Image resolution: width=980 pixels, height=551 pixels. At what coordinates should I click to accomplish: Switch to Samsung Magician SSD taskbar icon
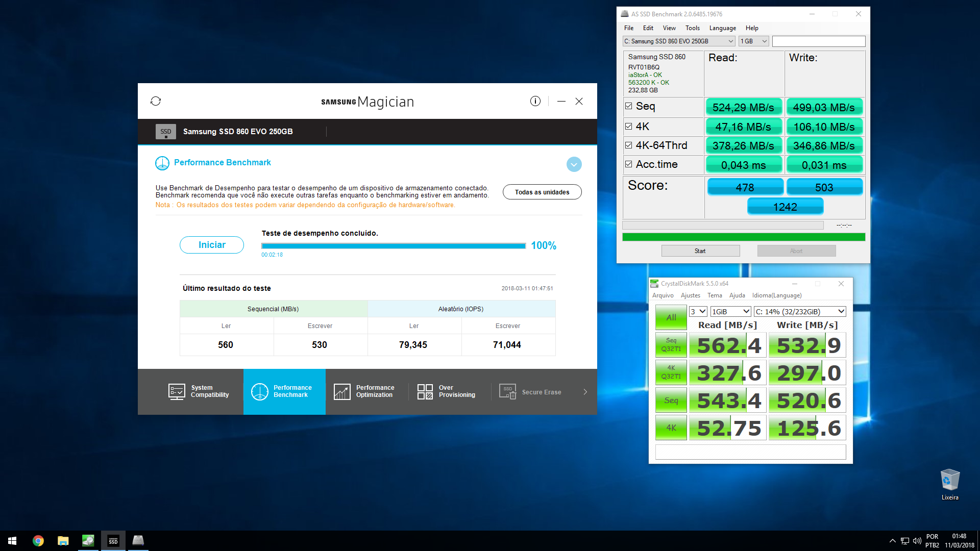(x=113, y=541)
